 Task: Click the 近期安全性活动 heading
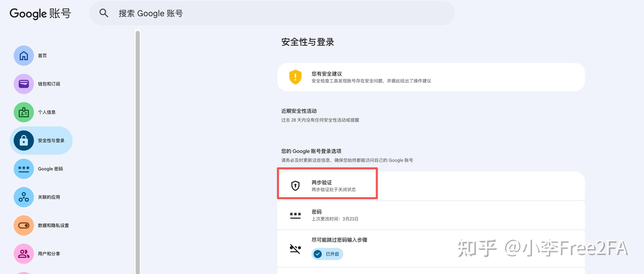[x=299, y=111]
